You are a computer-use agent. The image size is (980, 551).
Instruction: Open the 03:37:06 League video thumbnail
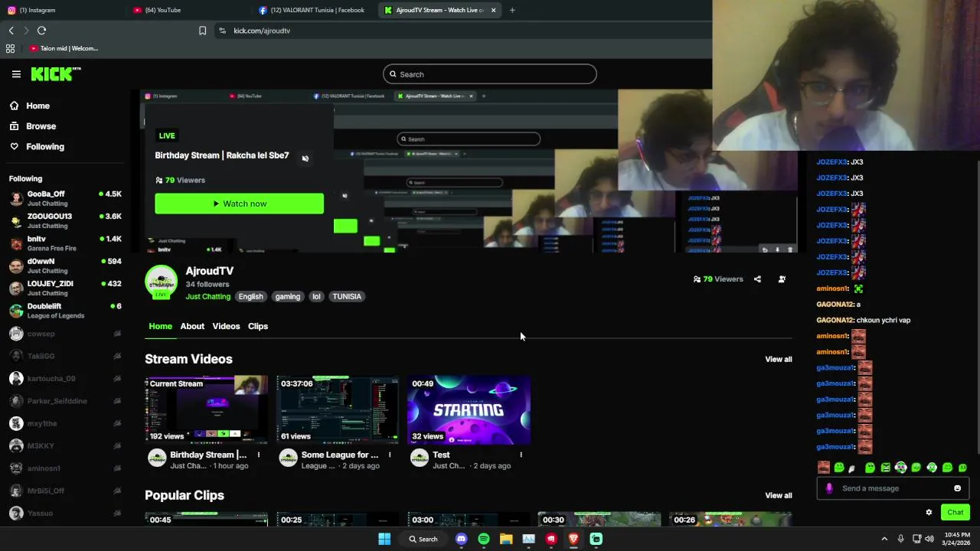338,409
